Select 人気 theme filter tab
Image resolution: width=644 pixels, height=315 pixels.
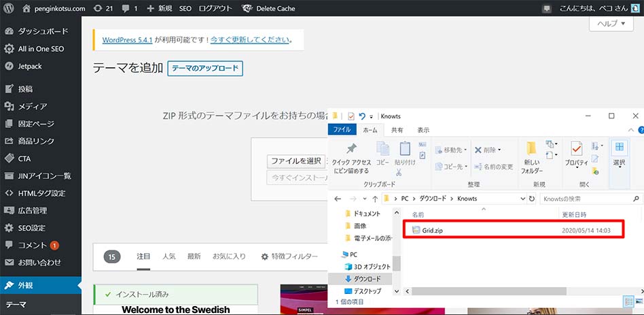point(168,256)
